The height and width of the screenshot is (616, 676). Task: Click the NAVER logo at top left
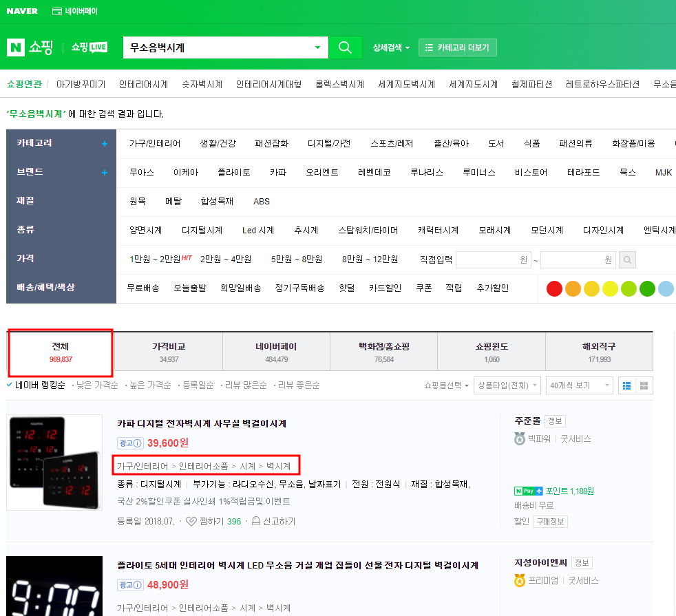point(22,11)
